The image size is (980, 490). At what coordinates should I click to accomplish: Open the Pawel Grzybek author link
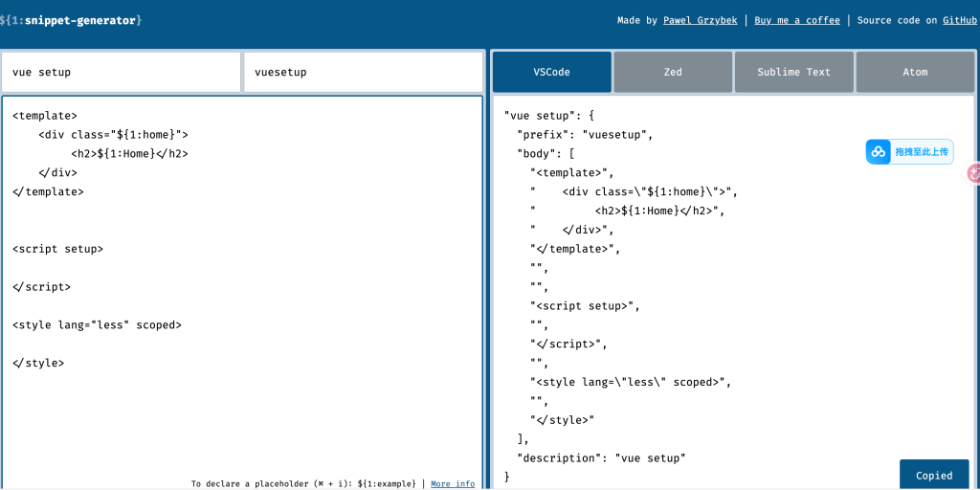click(700, 20)
